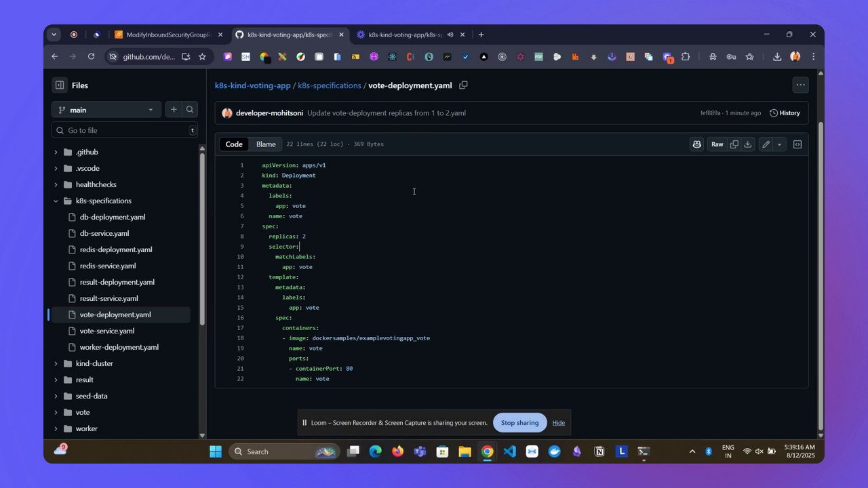Switch to the ModifyInboundSecurityGroup tab
The width and height of the screenshot is (868, 488).
click(168, 35)
